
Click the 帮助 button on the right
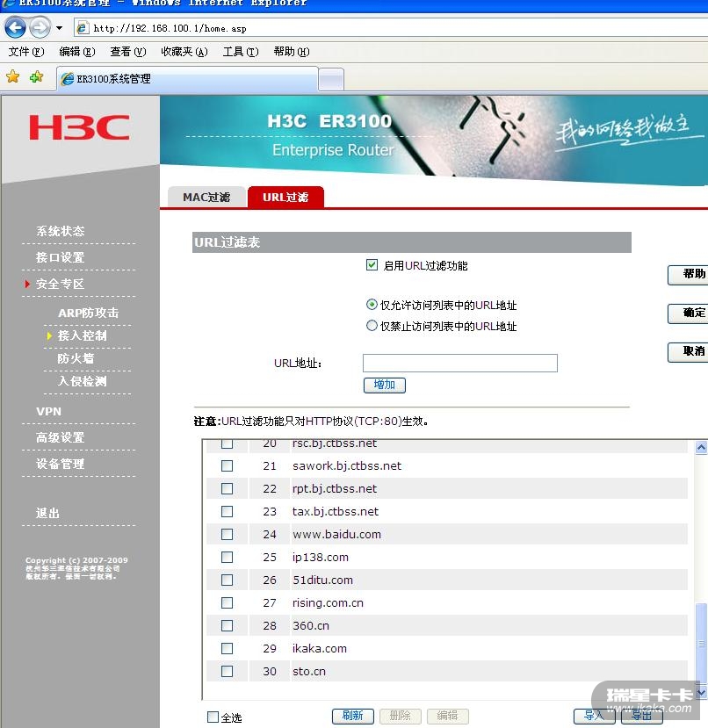[x=689, y=275]
